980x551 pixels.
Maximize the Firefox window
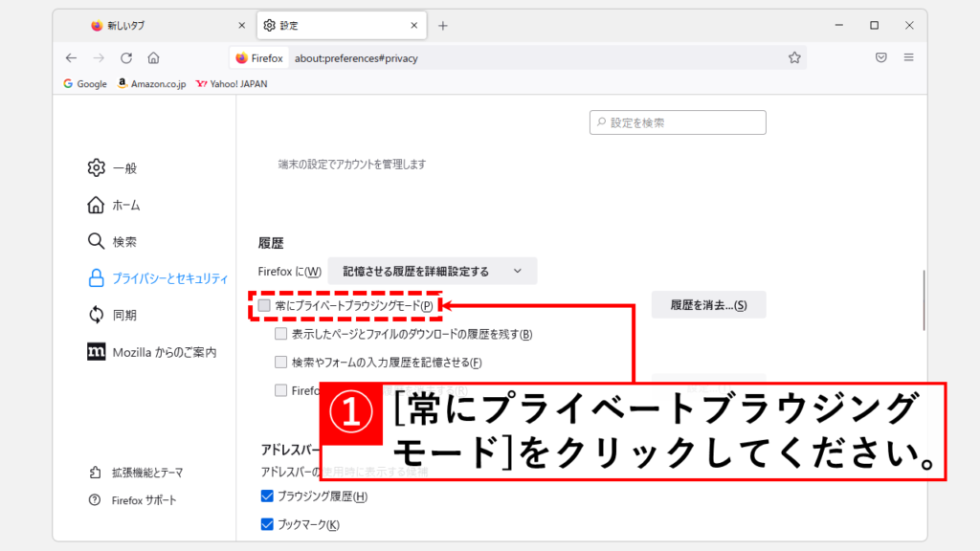point(875,26)
